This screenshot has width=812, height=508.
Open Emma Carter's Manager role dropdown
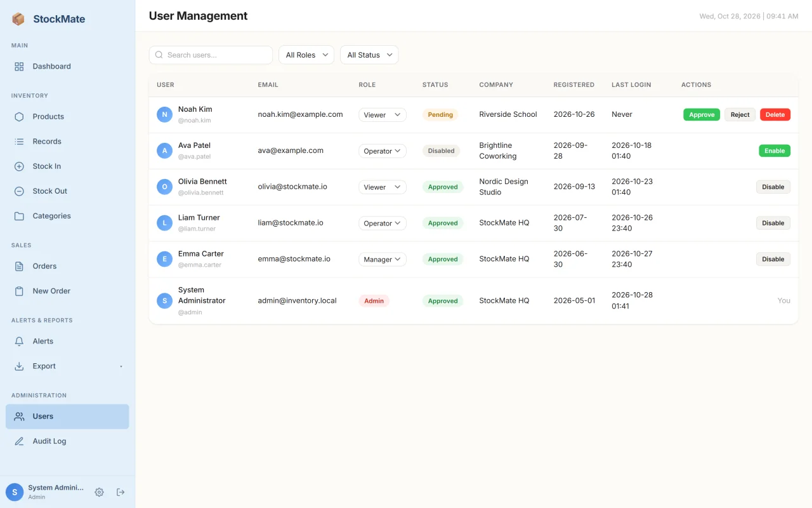click(x=383, y=259)
